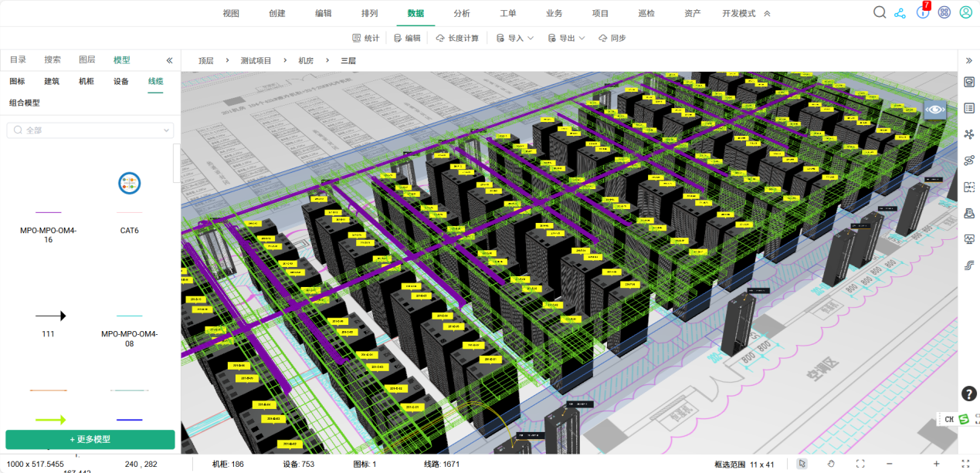Toggle the eye visibility button in viewport

click(935, 110)
